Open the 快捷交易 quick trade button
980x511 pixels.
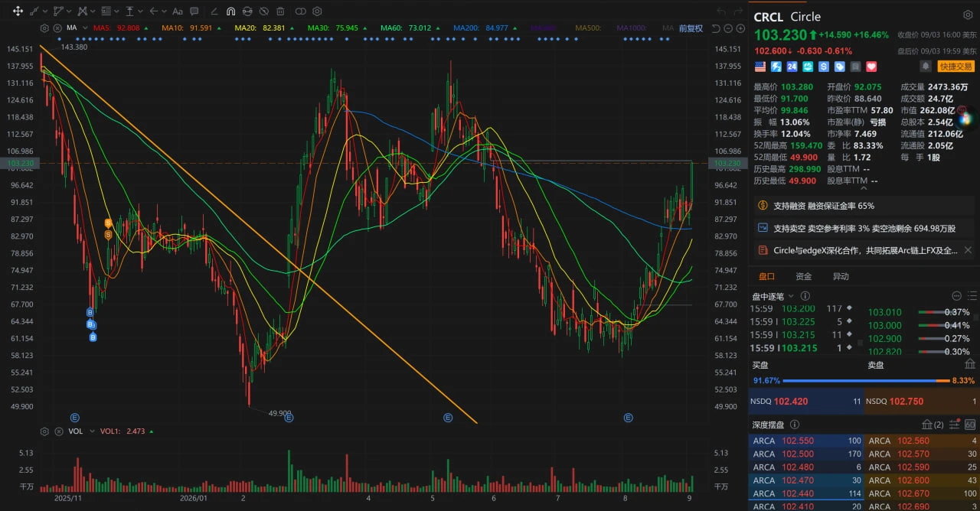coord(956,67)
